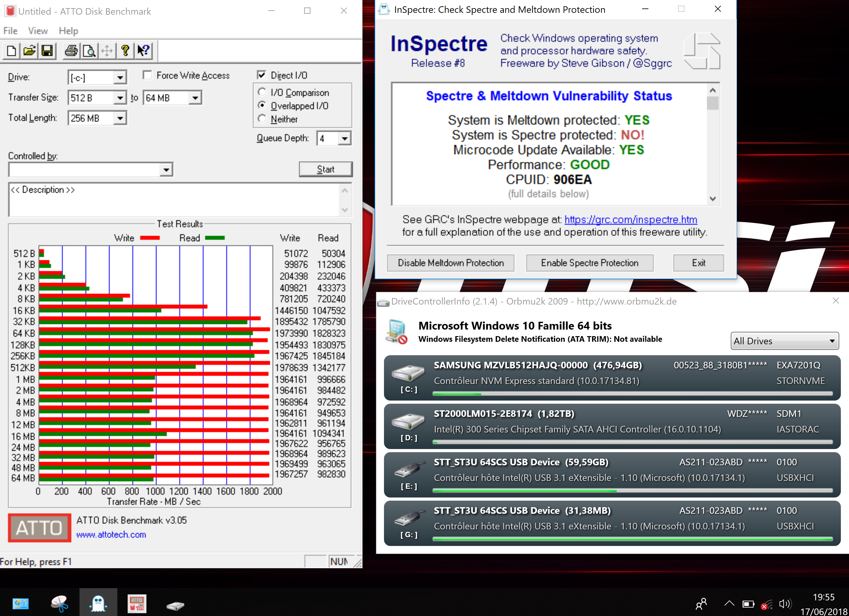Open the Total Length 256 MB dropdown
Viewport: 849px width, 616px height.
(x=120, y=118)
